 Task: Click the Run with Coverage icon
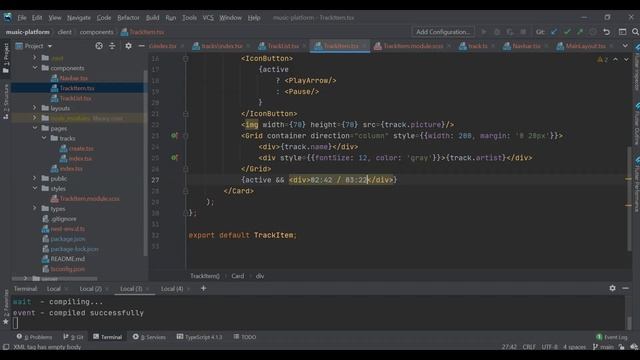coord(510,32)
